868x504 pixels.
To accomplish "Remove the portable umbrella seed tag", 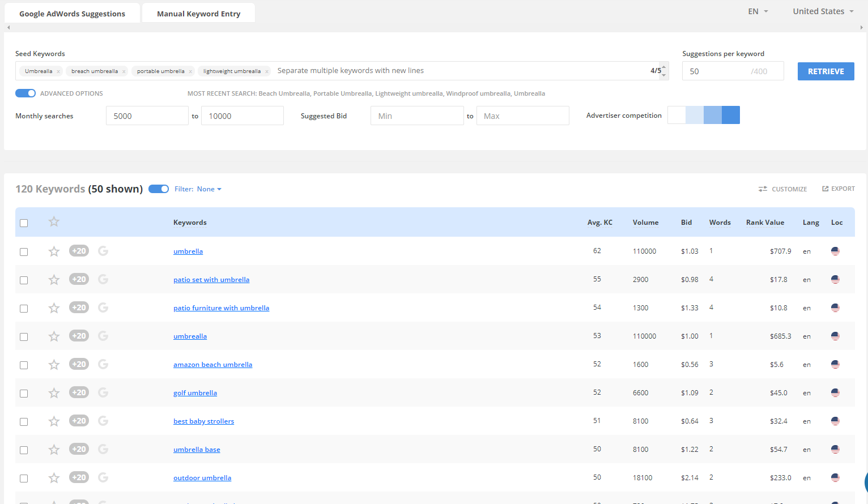I will [x=190, y=71].
